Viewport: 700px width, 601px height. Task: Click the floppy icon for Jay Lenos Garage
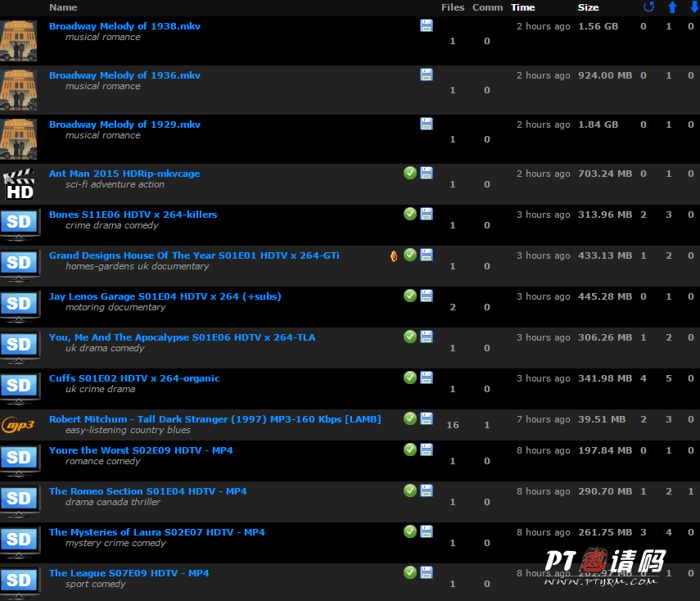tap(427, 296)
